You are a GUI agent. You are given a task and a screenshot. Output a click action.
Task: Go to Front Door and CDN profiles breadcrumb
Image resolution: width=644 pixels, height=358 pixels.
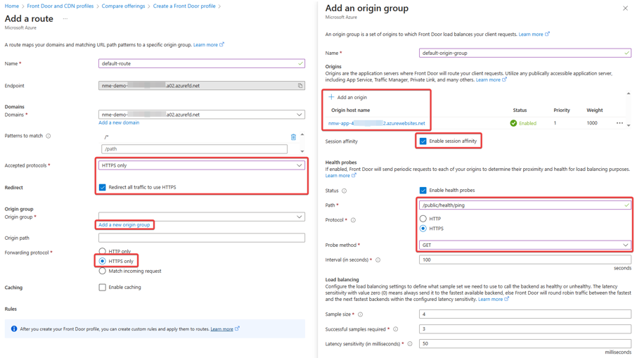click(x=60, y=6)
